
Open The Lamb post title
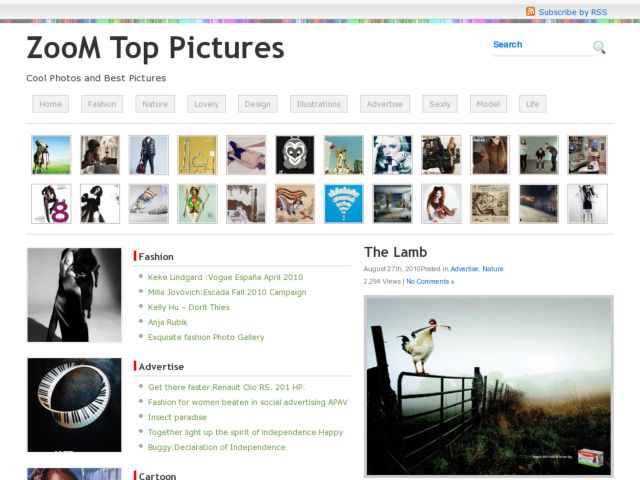pos(396,252)
